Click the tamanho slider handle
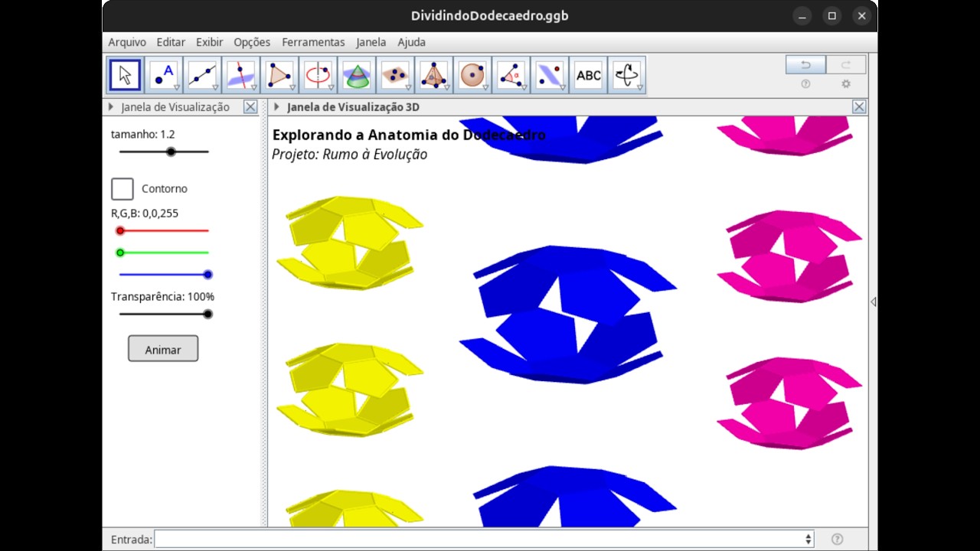Screen dimensions: 980x551 coord(171,152)
